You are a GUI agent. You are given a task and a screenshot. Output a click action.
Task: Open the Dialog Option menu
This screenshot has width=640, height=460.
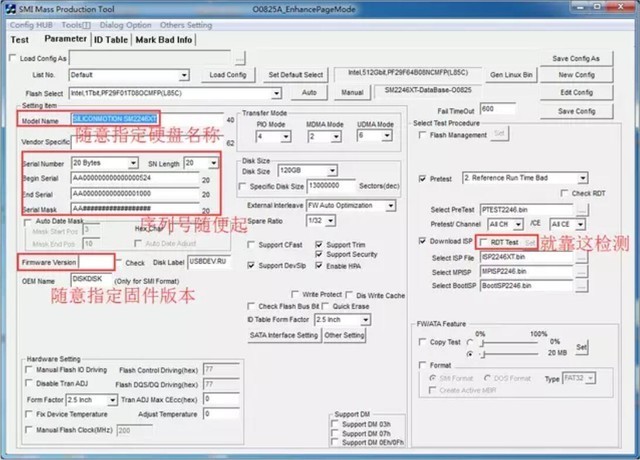point(125,25)
